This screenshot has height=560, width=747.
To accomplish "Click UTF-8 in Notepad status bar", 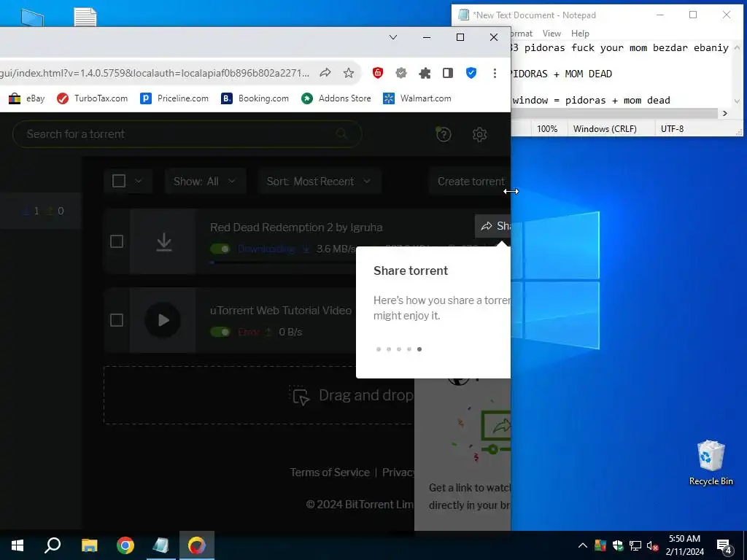I will [x=672, y=129].
